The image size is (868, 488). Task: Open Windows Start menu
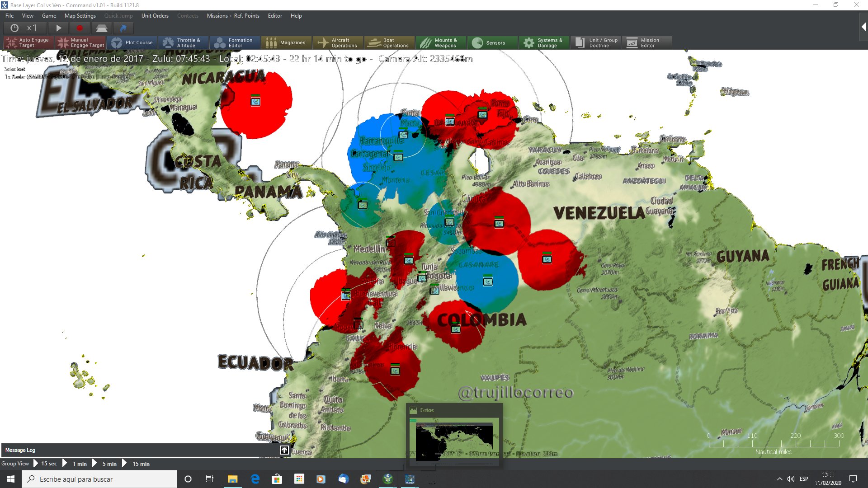(11, 479)
